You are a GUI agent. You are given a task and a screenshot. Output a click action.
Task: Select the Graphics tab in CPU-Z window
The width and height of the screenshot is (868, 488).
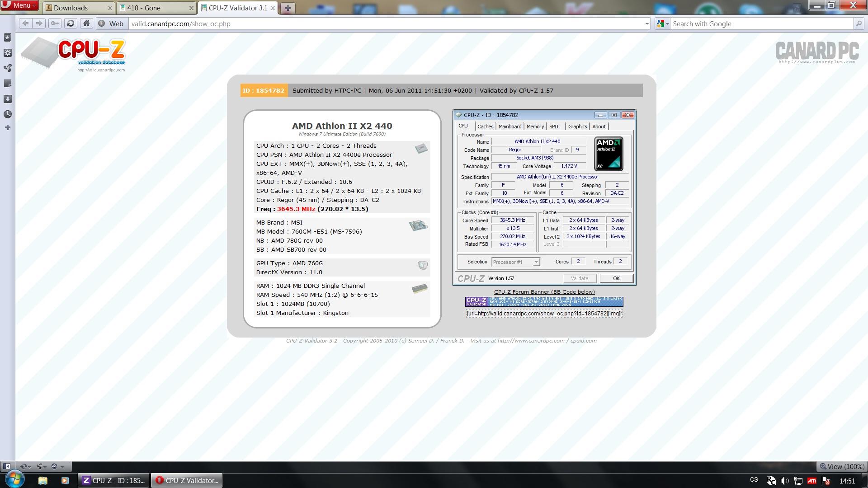pyautogui.click(x=577, y=127)
